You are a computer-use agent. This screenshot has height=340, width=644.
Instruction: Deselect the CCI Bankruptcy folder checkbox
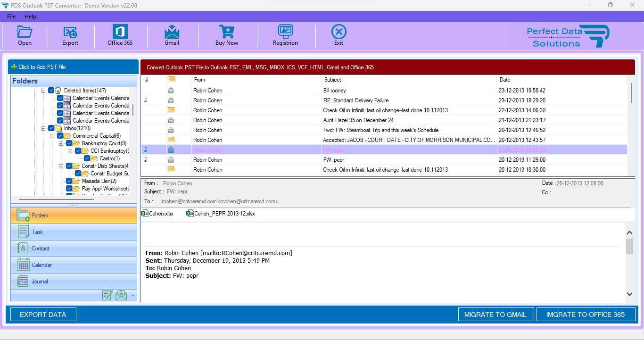pos(78,151)
